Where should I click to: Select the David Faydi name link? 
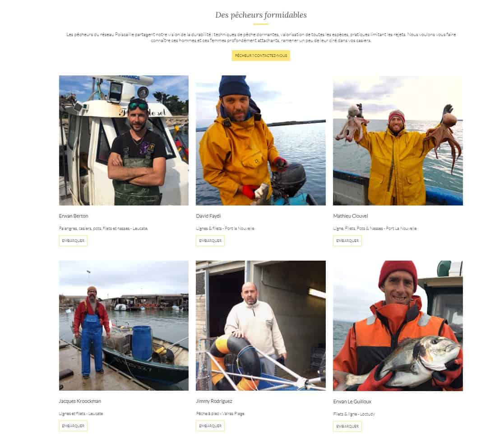point(208,216)
